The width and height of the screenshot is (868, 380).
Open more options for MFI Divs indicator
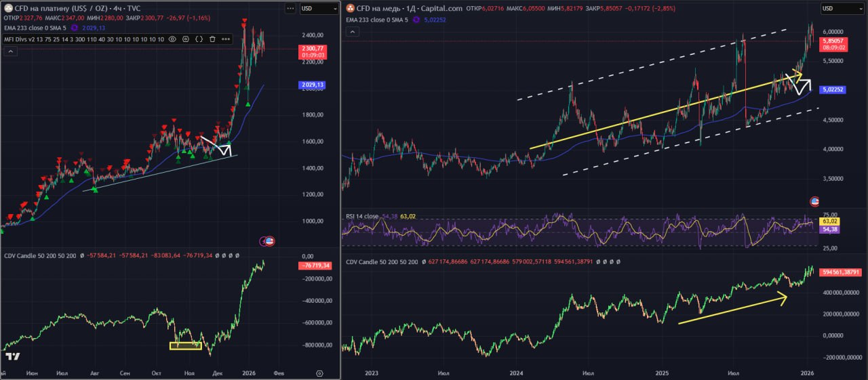[x=226, y=39]
